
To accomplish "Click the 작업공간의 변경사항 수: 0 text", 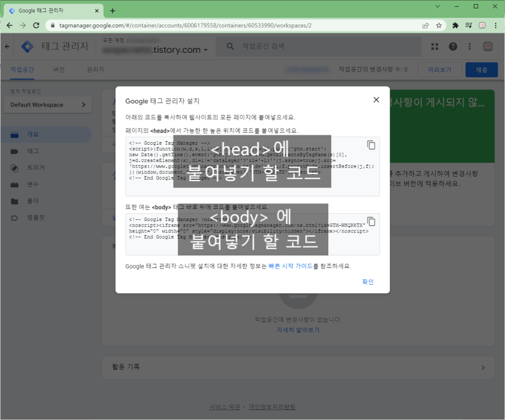I will [373, 69].
